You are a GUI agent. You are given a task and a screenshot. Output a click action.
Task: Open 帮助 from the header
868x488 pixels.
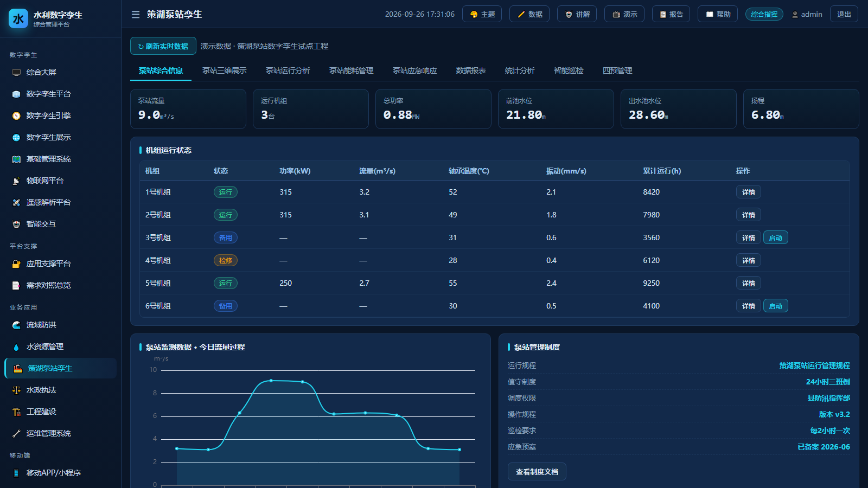click(x=718, y=14)
